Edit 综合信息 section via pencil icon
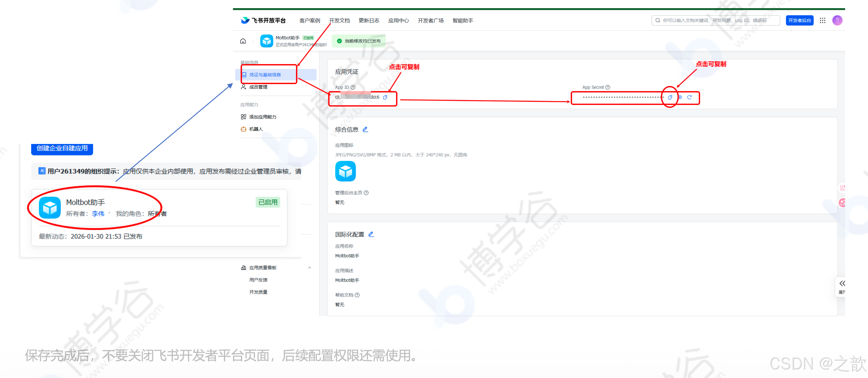 365,129
